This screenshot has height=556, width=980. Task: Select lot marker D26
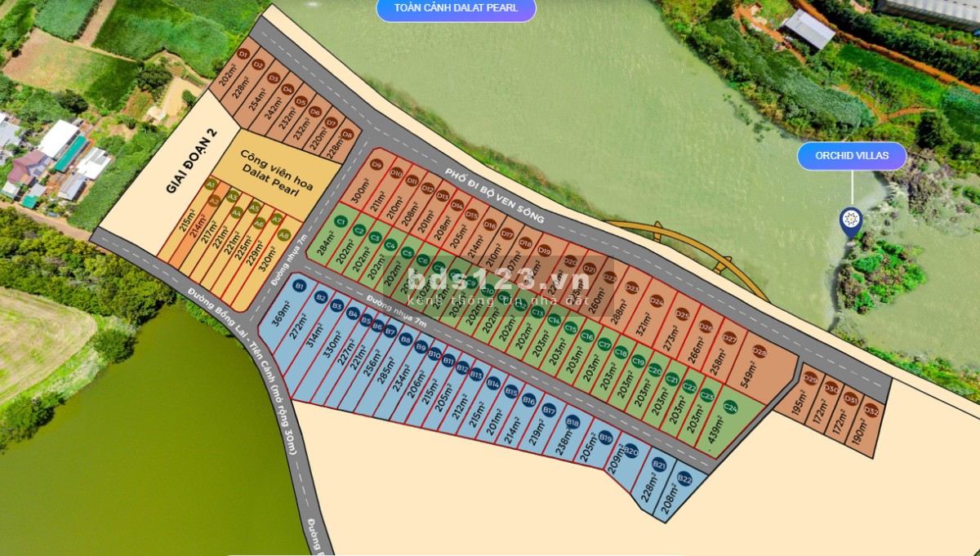point(706,327)
